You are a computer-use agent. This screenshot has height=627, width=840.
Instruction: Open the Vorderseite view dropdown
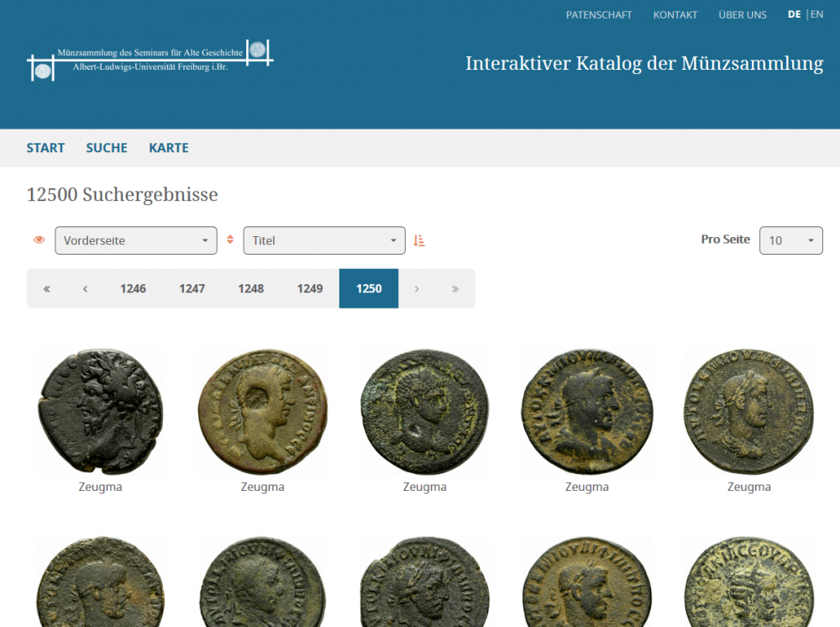click(x=136, y=240)
